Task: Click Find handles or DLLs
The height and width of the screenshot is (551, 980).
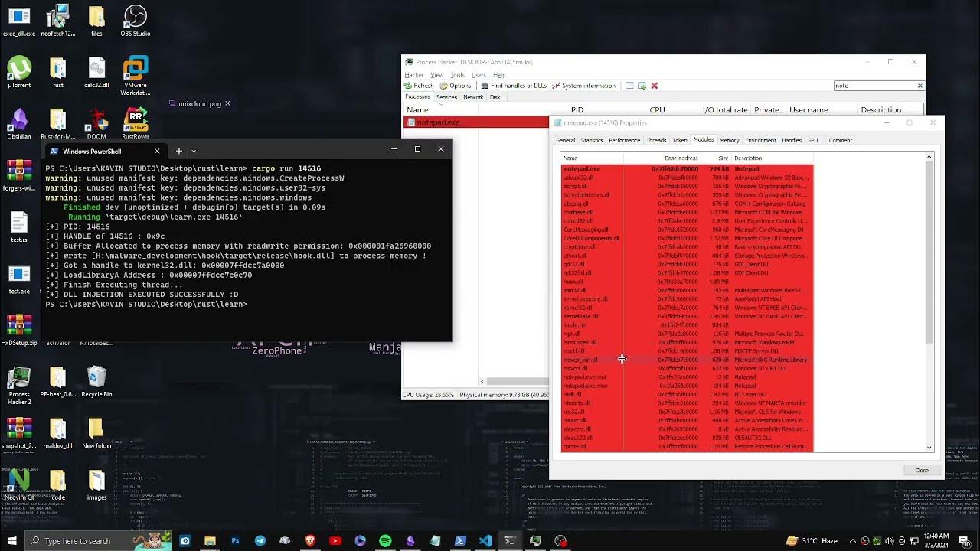Action: coord(514,86)
